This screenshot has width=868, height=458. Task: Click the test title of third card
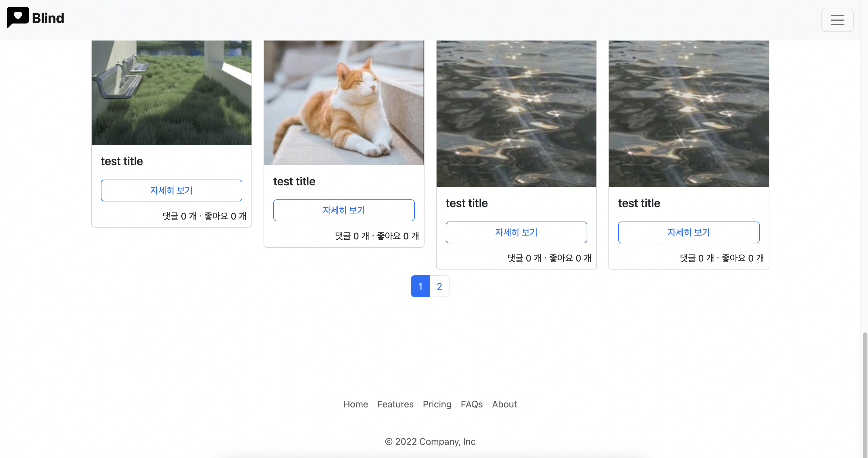pyautogui.click(x=467, y=203)
